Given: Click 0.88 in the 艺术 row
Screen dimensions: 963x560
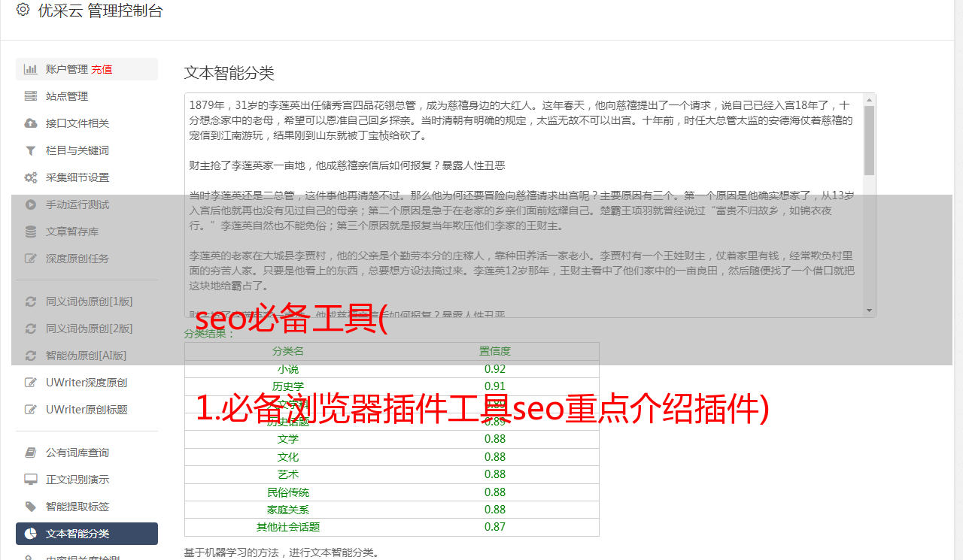Looking at the screenshot, I should [495, 474].
